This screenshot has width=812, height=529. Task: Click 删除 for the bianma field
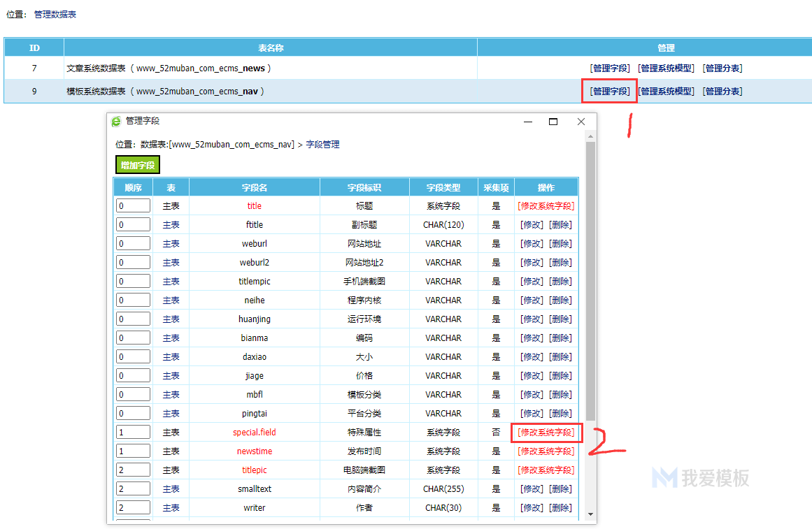(x=560, y=338)
